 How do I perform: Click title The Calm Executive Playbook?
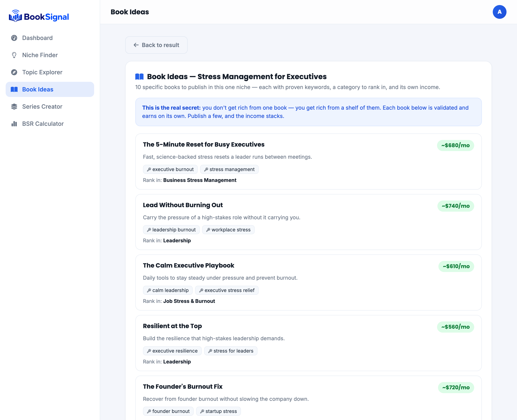coord(188,265)
